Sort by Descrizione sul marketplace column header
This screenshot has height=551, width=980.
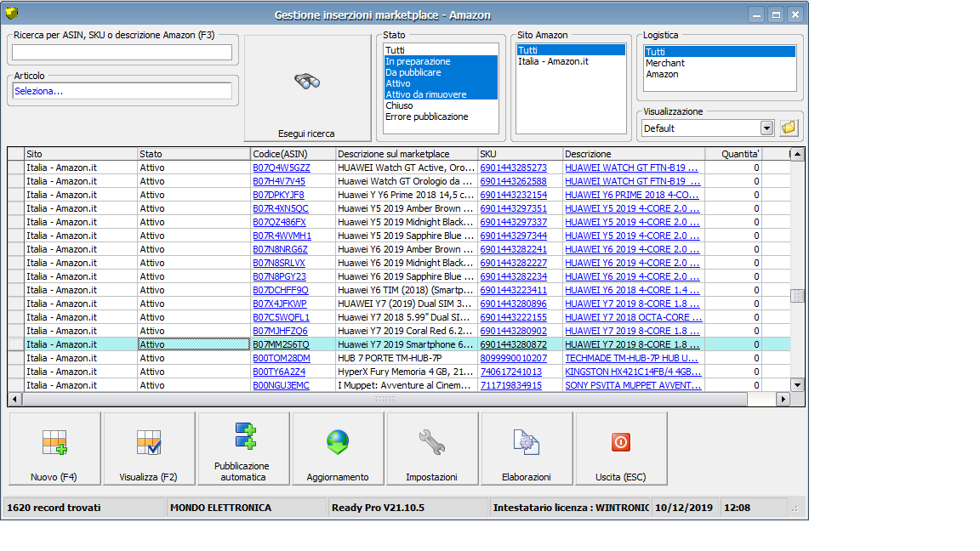coord(407,154)
